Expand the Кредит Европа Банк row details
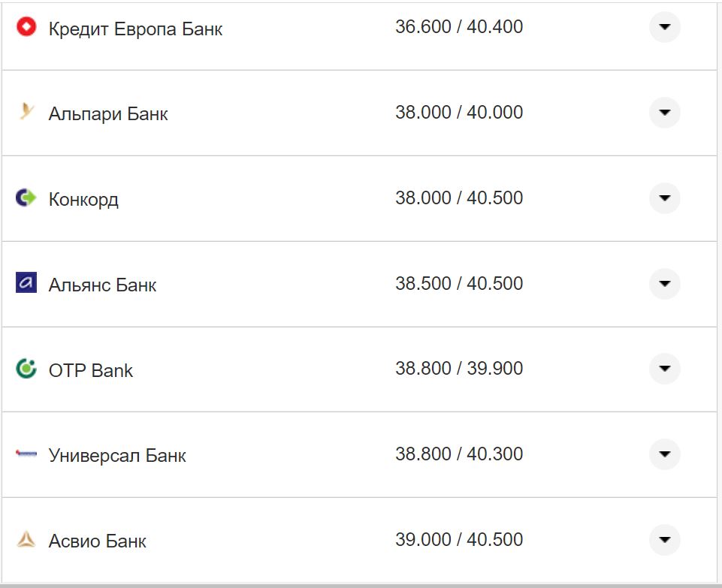Screen dimensions: 722x588 pos(664,27)
